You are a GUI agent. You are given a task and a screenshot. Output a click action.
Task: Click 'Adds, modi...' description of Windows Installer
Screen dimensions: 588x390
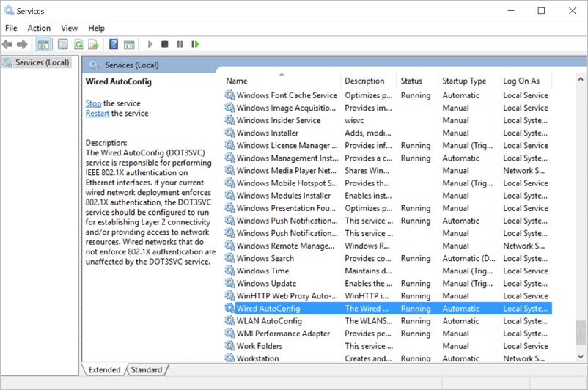tap(368, 133)
